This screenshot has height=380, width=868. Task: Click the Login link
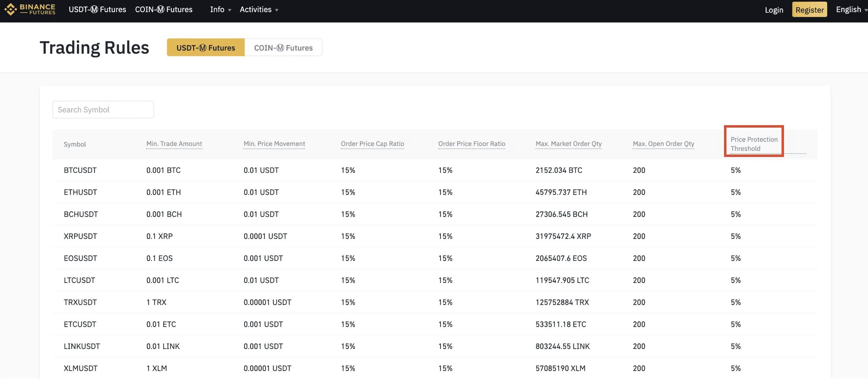coord(773,10)
